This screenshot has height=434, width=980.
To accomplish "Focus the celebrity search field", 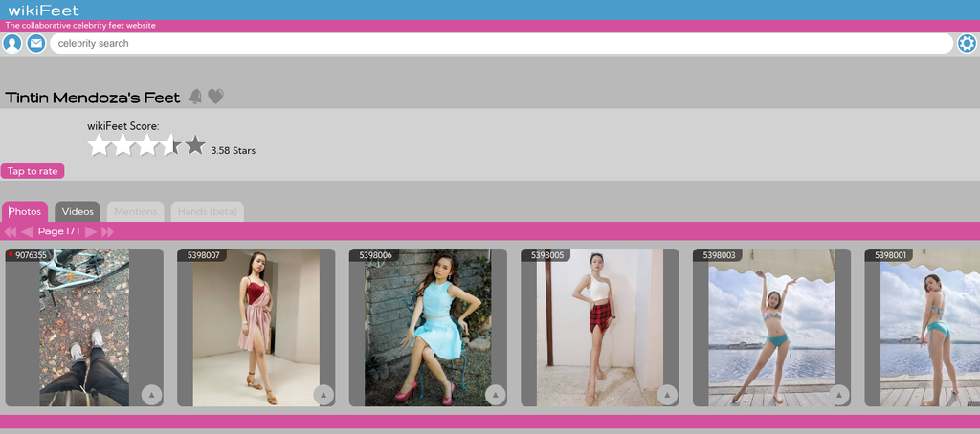I will pos(501,43).
